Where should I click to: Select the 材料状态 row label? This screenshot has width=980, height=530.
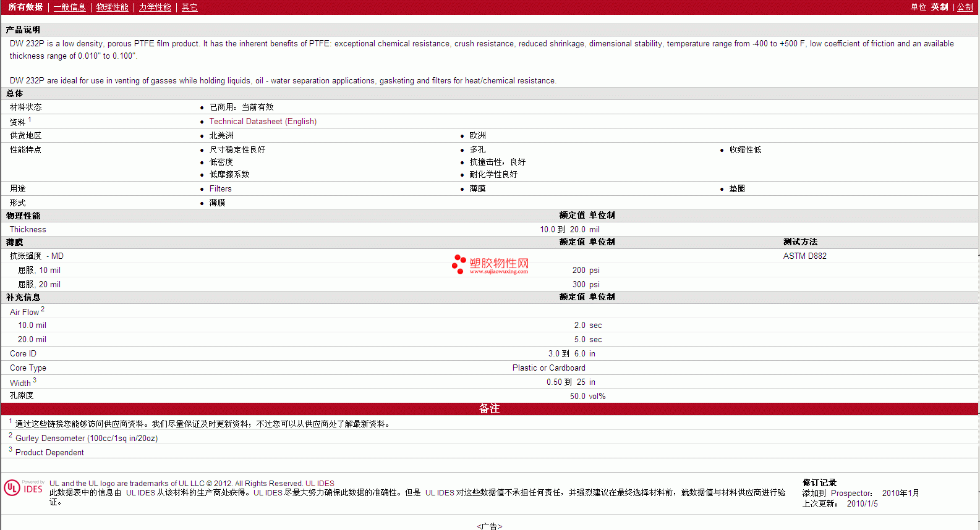click(x=26, y=107)
